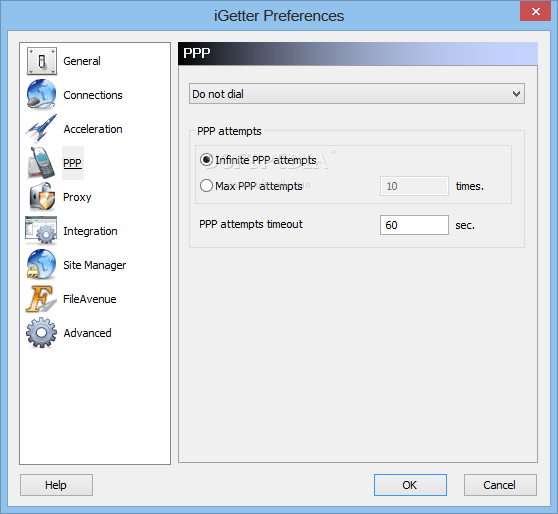The image size is (558, 514).
Task: Click the Advanced gear icon
Action: [x=41, y=332]
